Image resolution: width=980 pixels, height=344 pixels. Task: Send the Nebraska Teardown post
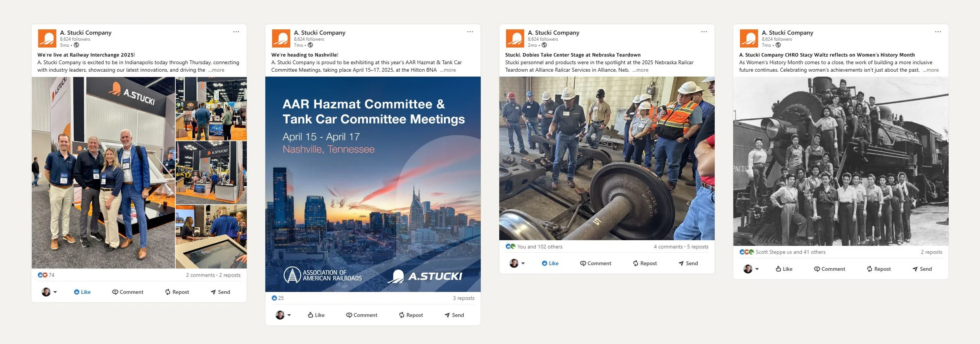pyautogui.click(x=688, y=263)
